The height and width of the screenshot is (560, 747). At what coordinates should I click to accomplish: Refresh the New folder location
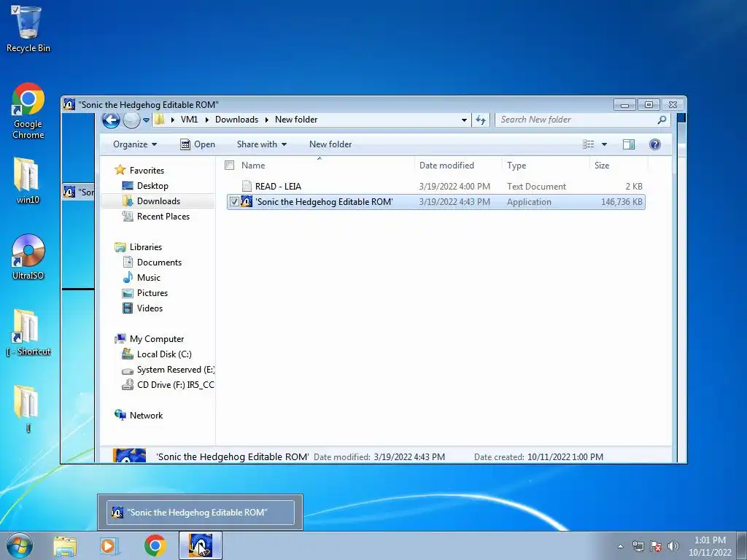(481, 120)
